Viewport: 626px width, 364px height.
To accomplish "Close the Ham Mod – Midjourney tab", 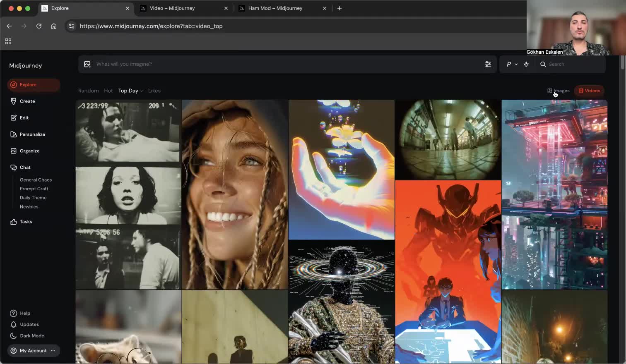I will click(325, 8).
